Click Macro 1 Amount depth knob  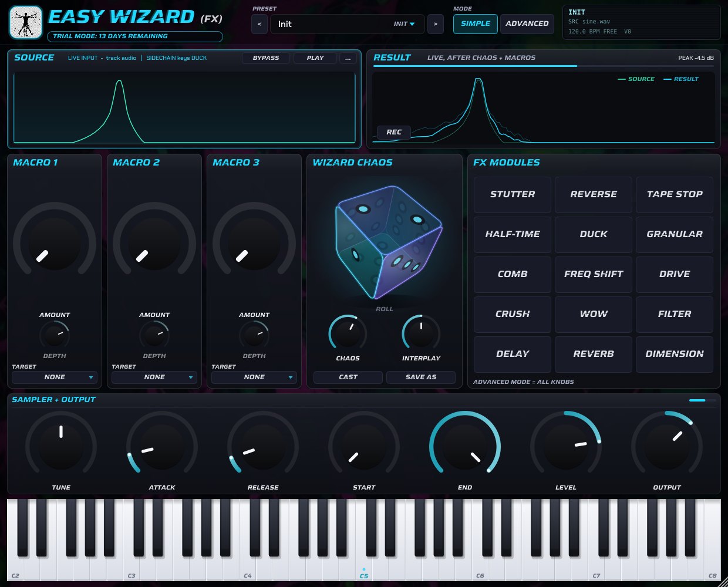point(55,336)
